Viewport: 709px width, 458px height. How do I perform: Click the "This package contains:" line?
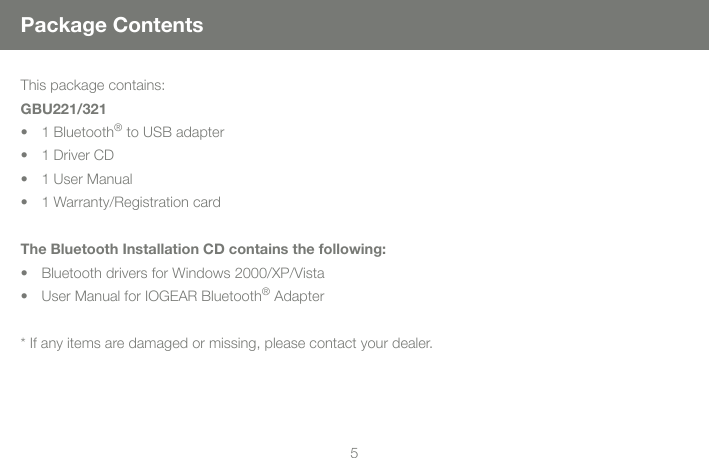(x=94, y=84)
